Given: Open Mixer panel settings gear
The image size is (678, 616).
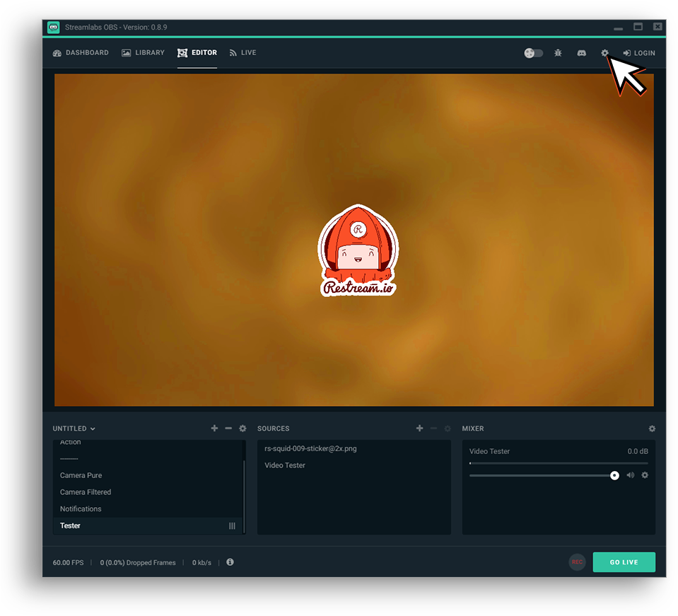Looking at the screenshot, I should pyautogui.click(x=652, y=429).
